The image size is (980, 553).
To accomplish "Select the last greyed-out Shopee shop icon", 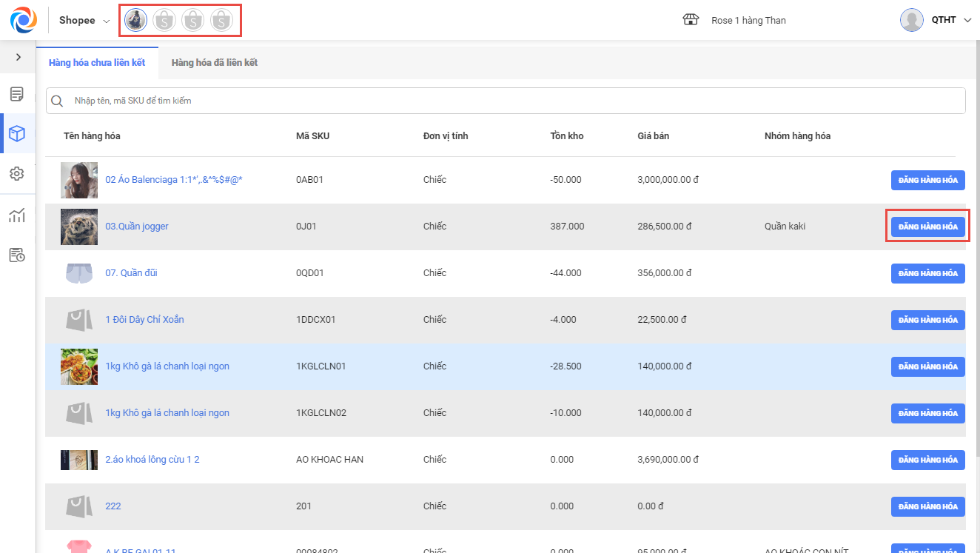I will click(x=221, y=21).
